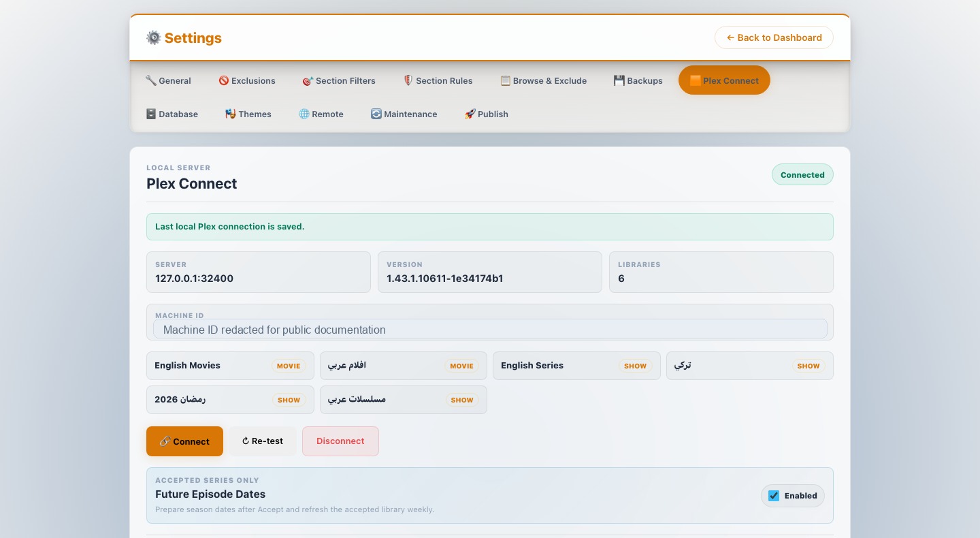
Task: Click the Plex Connect section heading
Action: click(x=192, y=184)
